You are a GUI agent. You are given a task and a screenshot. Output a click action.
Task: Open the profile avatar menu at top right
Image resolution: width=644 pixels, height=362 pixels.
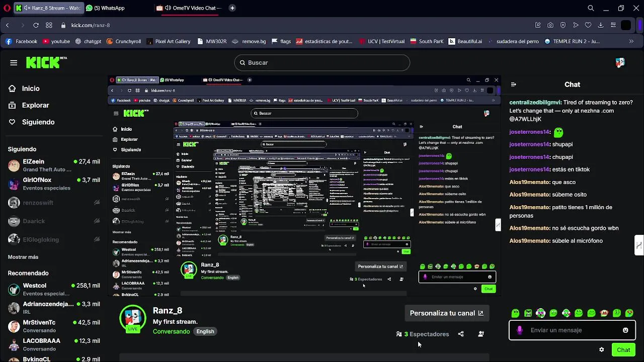(620, 63)
